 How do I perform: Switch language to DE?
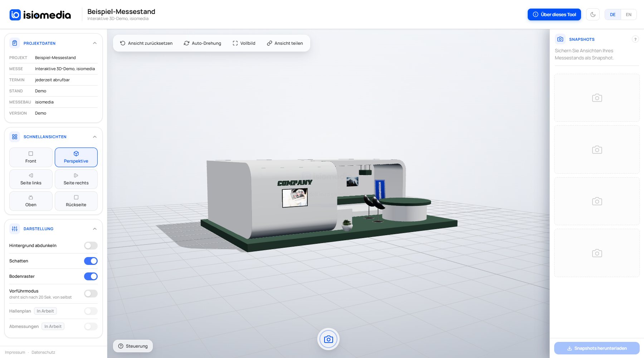click(x=613, y=15)
